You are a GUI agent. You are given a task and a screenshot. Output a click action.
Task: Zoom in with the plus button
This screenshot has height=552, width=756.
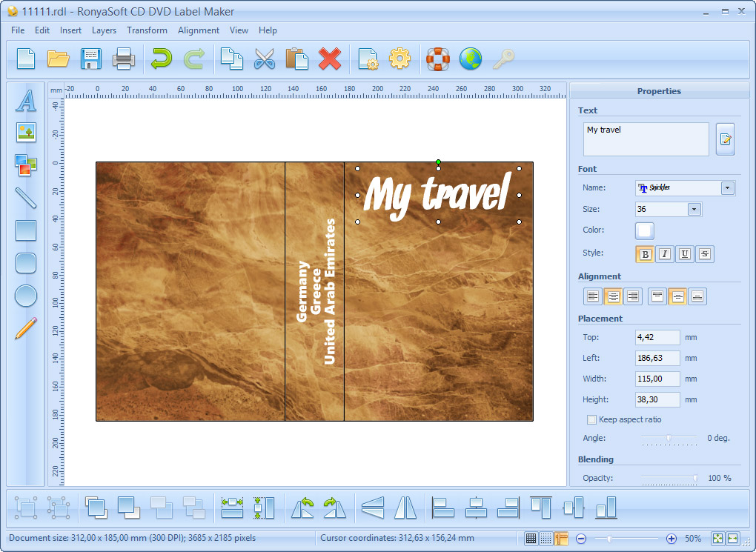pos(672,539)
